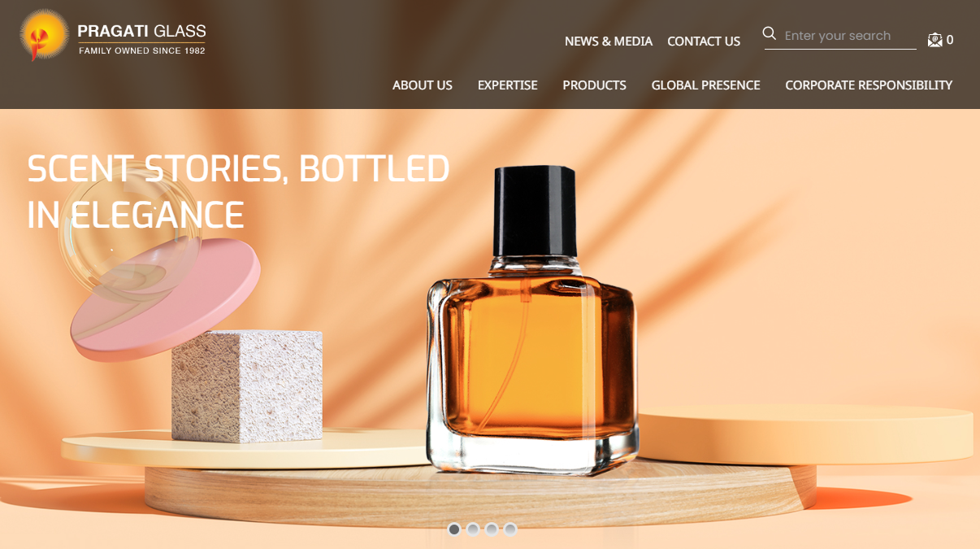The width and height of the screenshot is (980, 549).
Task: Click the enquiry count number 0
Action: 950,39
